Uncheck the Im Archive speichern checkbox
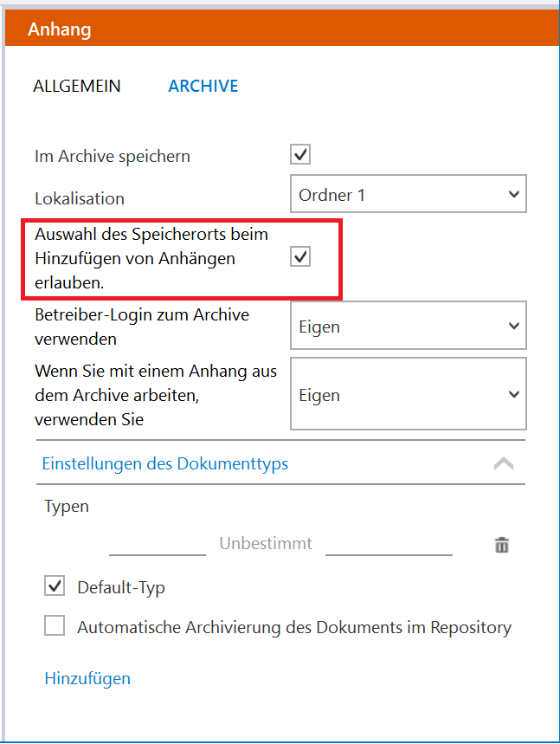Screen dimensions: 560x744 click(300, 155)
